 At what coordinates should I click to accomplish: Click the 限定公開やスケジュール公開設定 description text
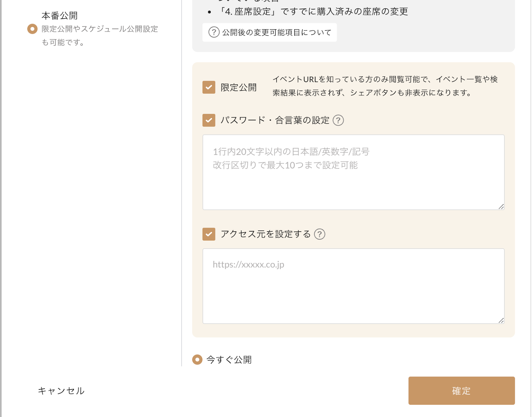point(100,36)
